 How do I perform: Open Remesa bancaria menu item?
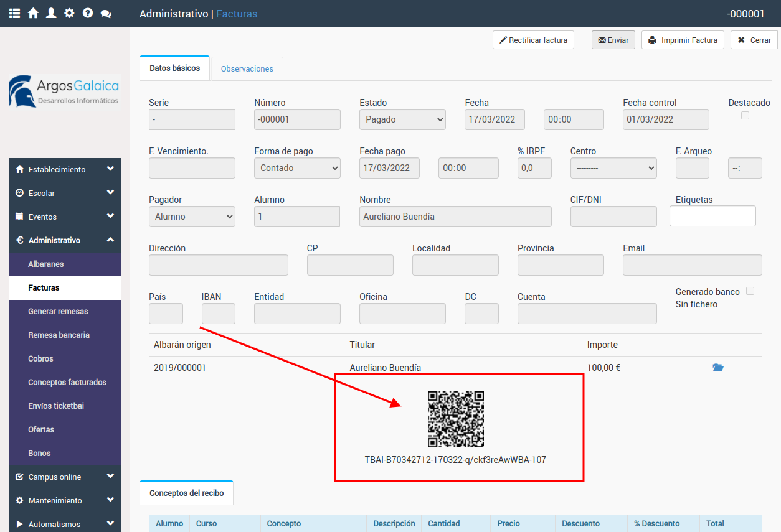tap(65, 335)
